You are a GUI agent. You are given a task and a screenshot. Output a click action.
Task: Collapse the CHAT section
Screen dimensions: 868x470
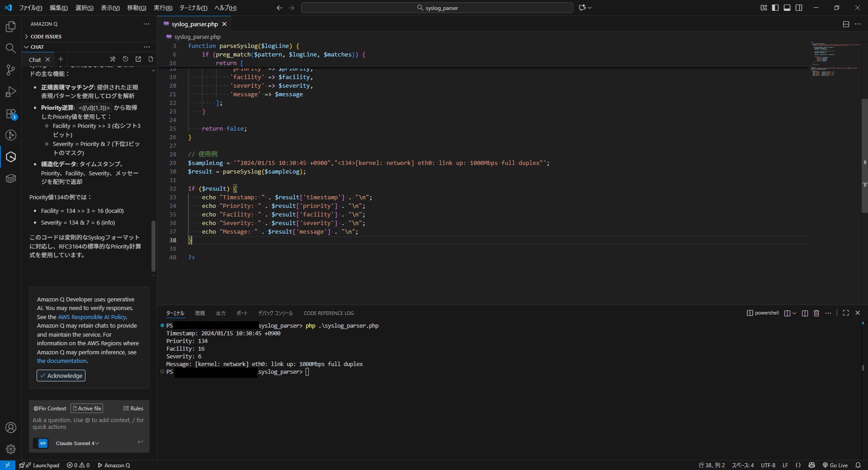[37, 47]
